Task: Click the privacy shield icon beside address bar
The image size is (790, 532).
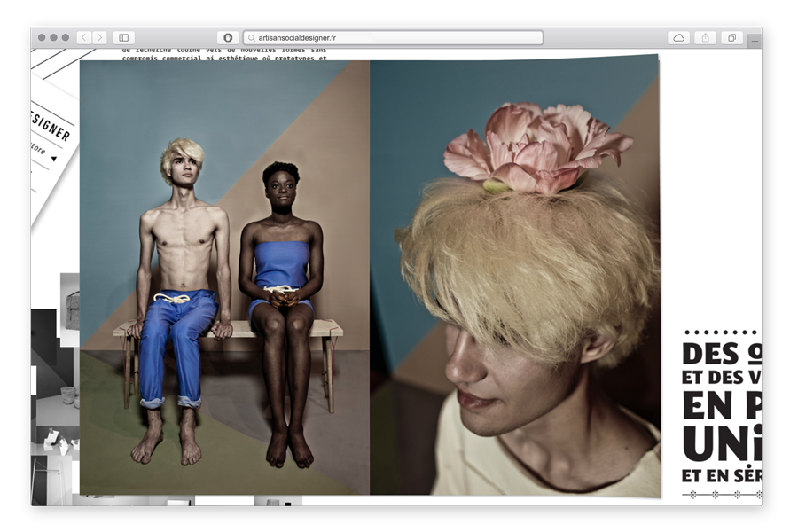Action: (228, 38)
